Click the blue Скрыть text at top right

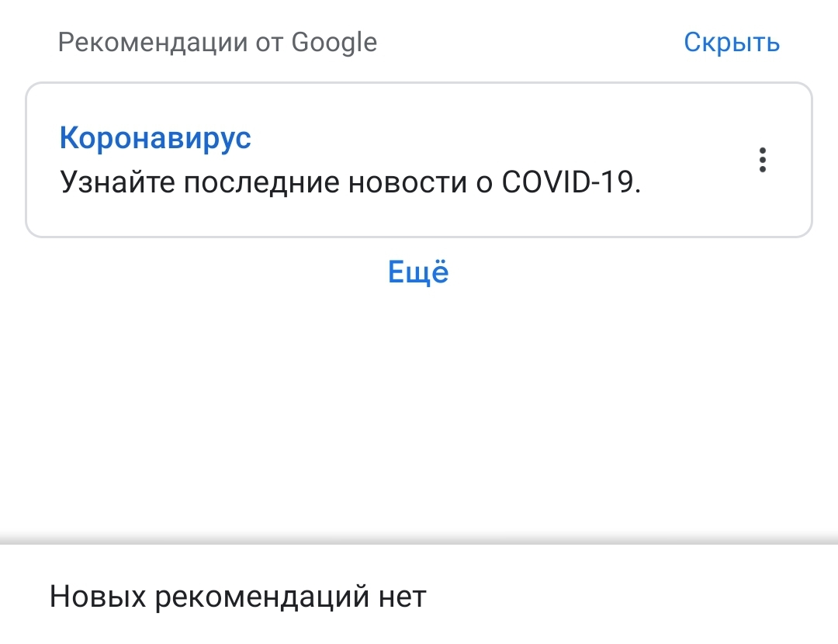coord(732,42)
